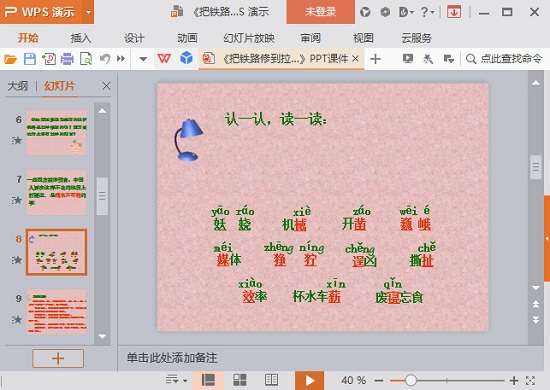Expand the WPS 演示 application menu arrow
Viewport: 550px width, 390px height.
pos(89,12)
